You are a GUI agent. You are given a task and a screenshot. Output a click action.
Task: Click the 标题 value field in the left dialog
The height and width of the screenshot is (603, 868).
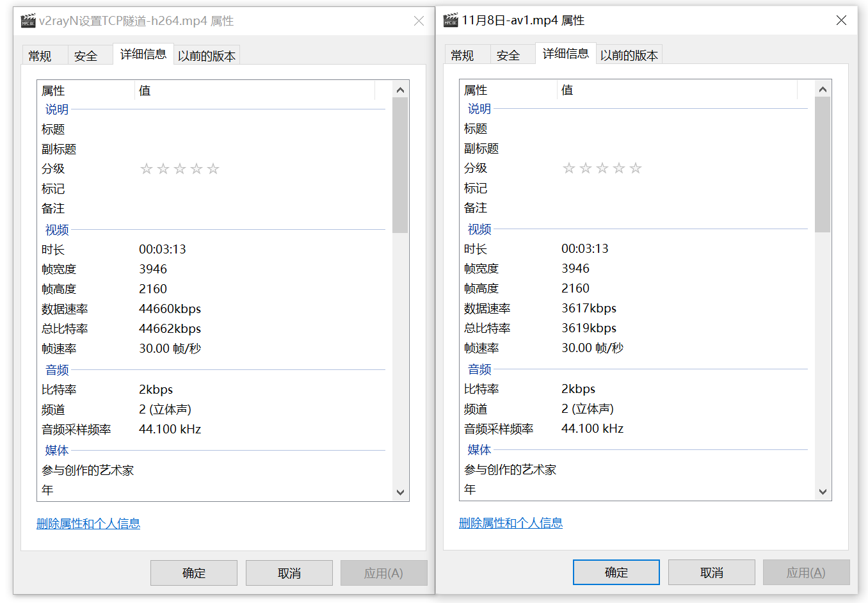[x=256, y=129]
